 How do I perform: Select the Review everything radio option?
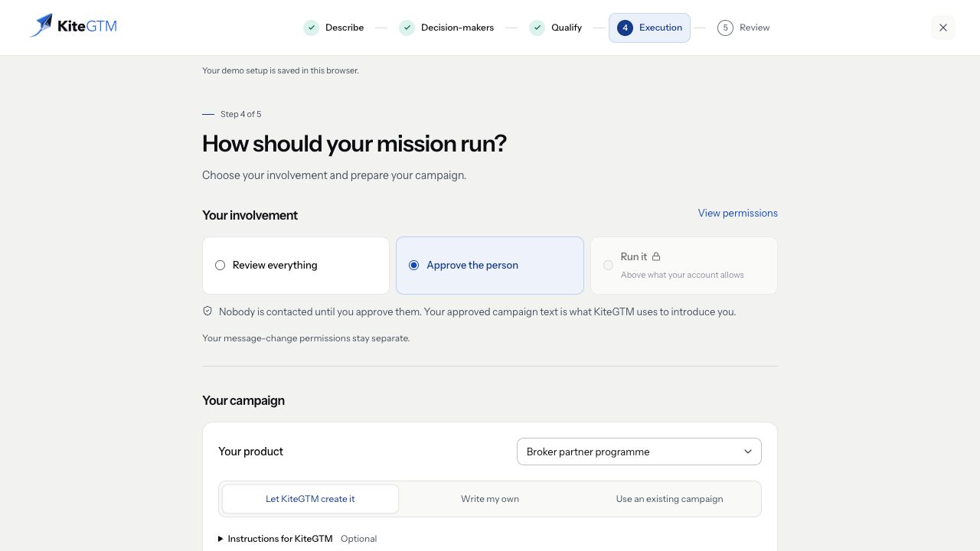(x=296, y=266)
